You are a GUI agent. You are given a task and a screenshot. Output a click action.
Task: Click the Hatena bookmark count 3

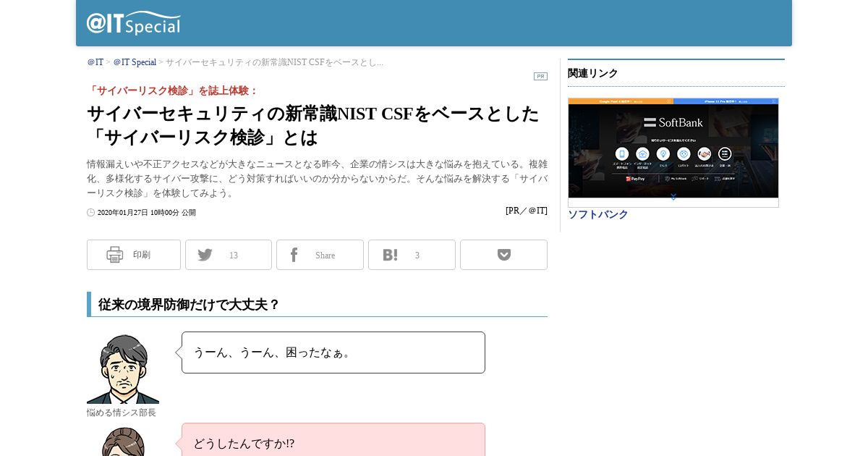(x=417, y=256)
